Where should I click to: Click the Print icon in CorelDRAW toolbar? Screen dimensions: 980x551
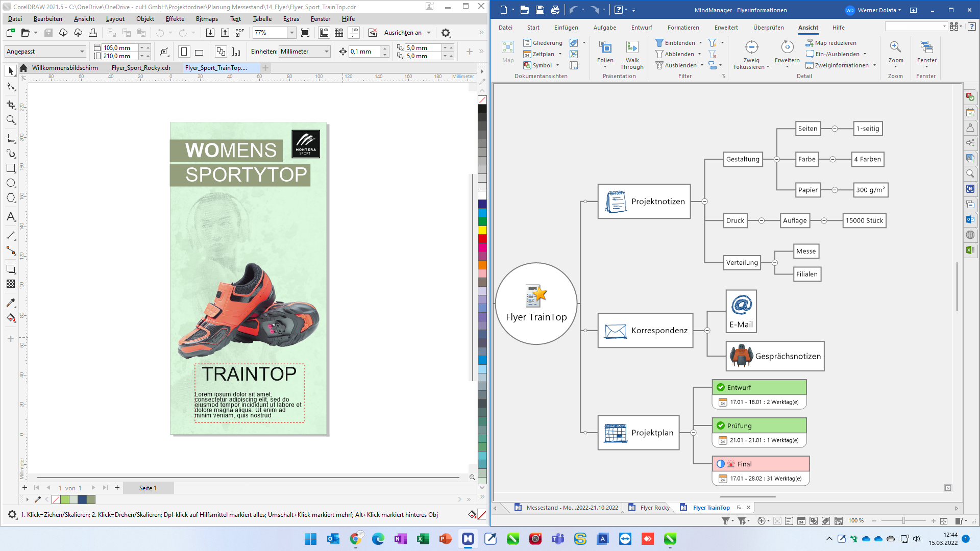(x=93, y=33)
